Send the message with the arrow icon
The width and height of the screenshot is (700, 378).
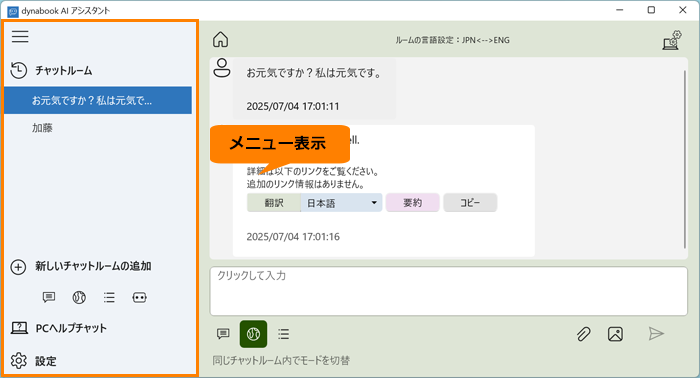(656, 333)
